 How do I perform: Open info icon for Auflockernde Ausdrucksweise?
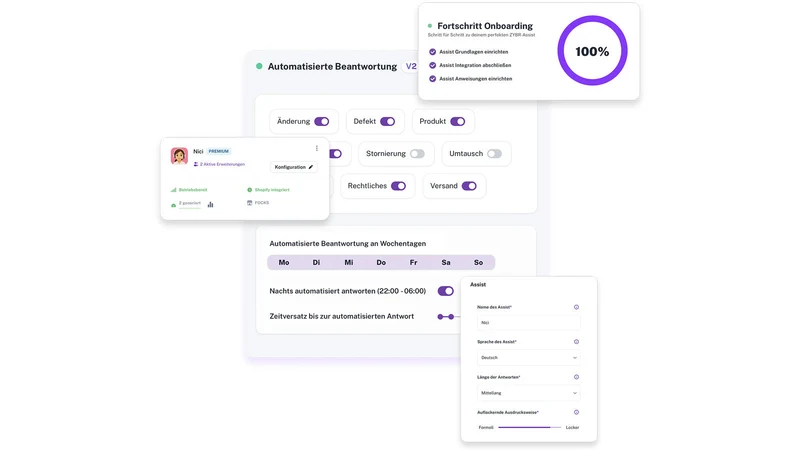pyautogui.click(x=576, y=412)
